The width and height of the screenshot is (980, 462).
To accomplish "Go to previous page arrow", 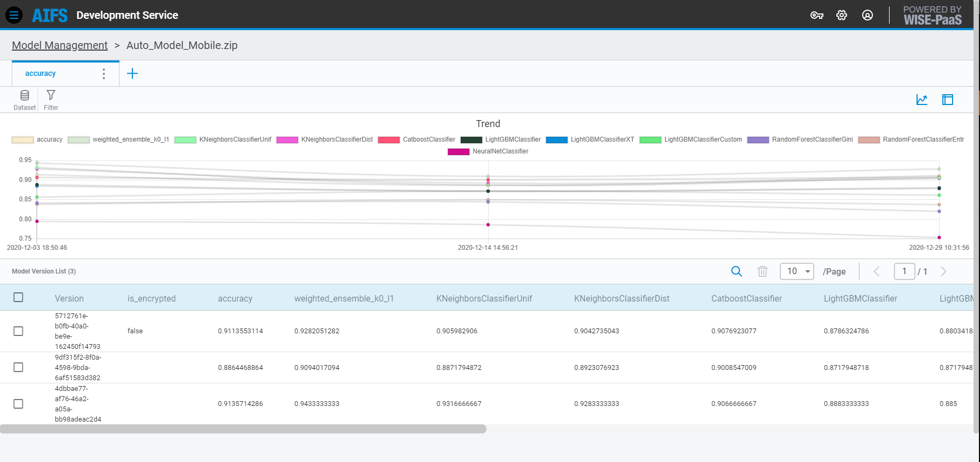I will (877, 271).
